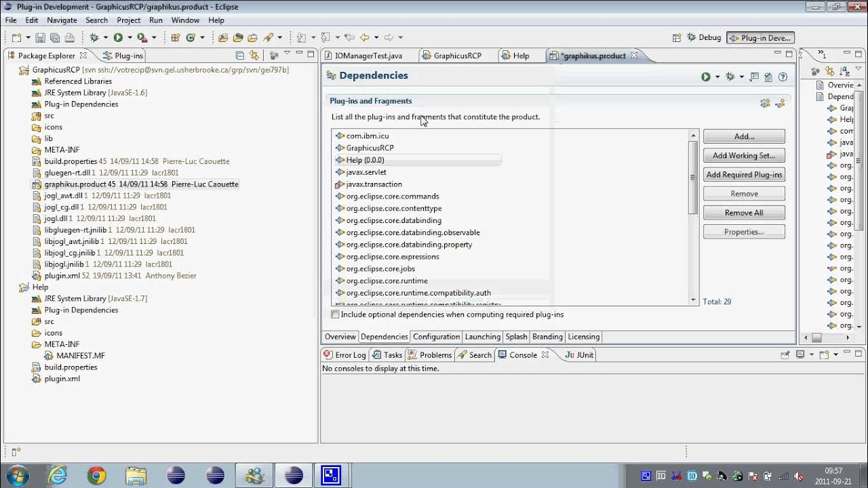The image size is (868, 488).
Task: Click the Validate product checklist icon
Action: coord(768,77)
